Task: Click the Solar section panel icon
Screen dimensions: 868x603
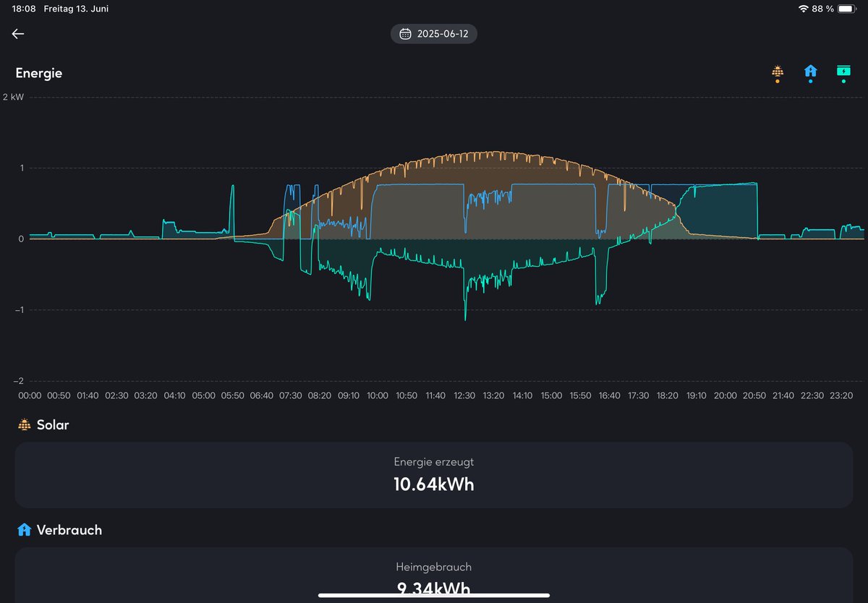Action: point(23,424)
